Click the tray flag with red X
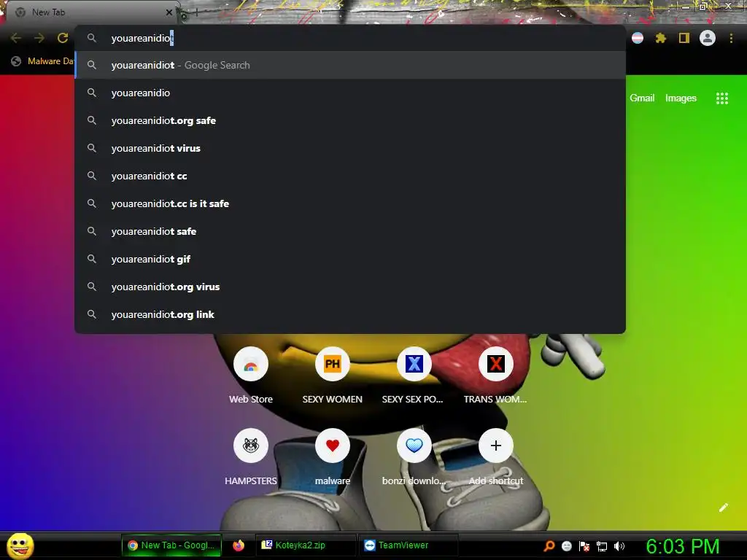The height and width of the screenshot is (560, 747). (x=584, y=546)
